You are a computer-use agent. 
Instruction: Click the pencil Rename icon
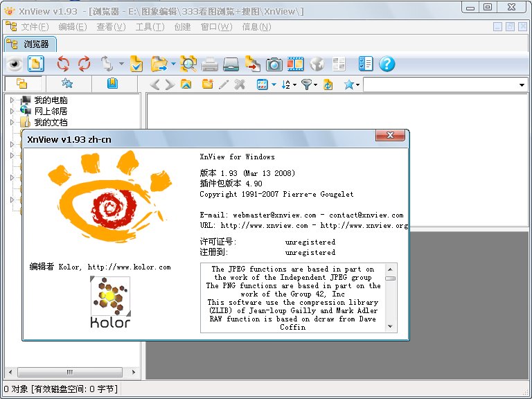224,84
